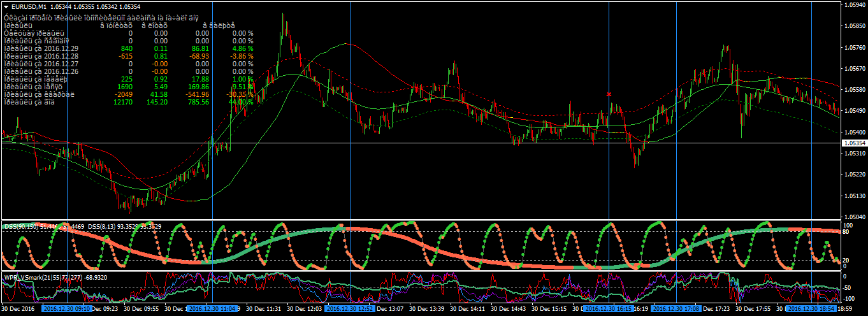Screen dimensions: 868x316
Task: Click the 785.56 currency value
Action: coord(198,101)
